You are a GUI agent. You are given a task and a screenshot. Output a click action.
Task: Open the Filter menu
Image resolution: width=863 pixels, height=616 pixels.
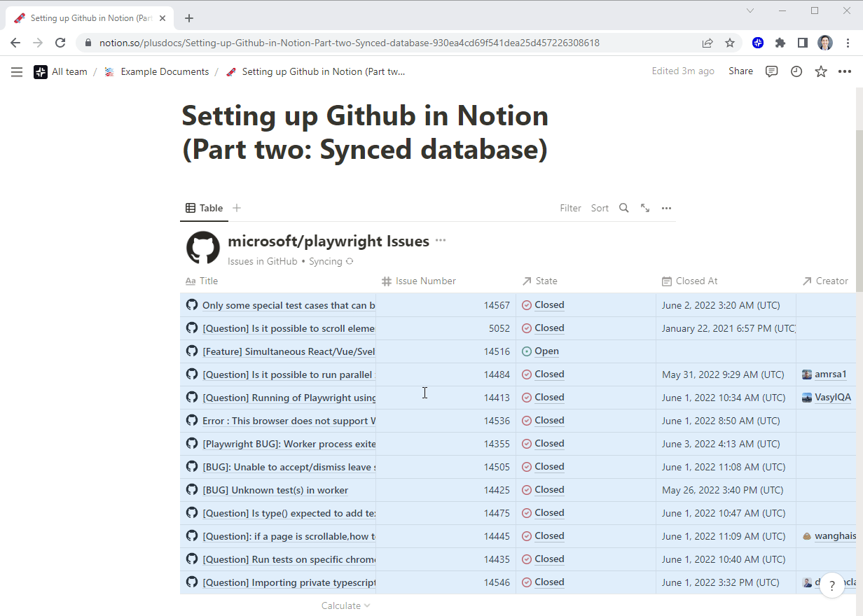570,208
